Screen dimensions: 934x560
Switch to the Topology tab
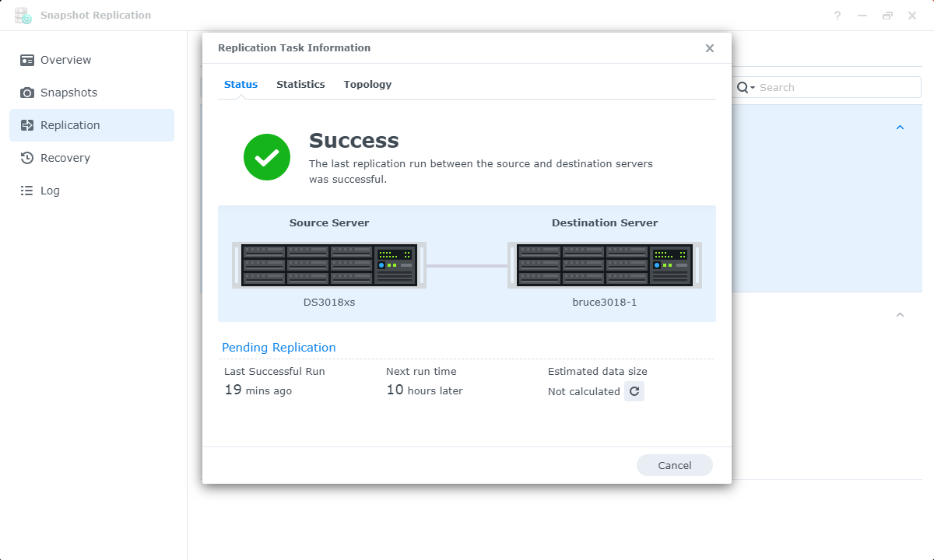point(367,84)
